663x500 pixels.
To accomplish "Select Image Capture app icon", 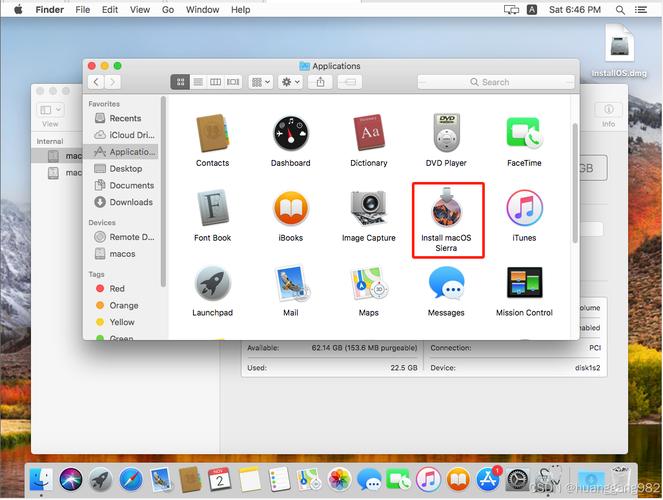I will [369, 208].
